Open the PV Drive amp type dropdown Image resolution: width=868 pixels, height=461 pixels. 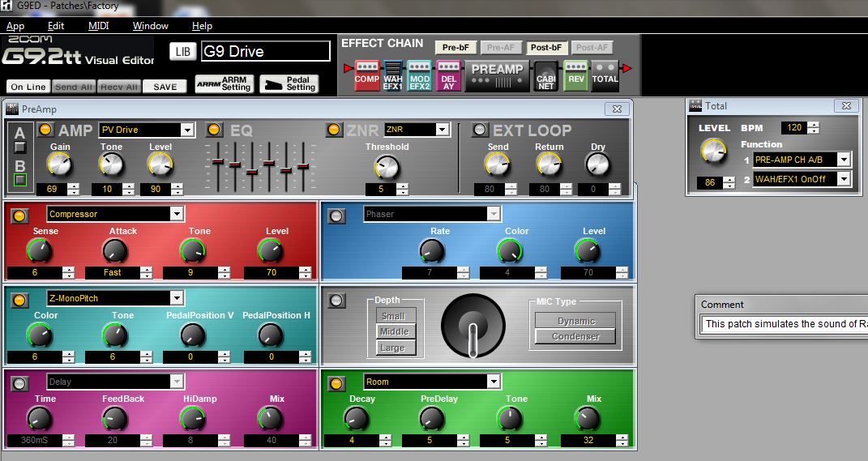point(187,130)
